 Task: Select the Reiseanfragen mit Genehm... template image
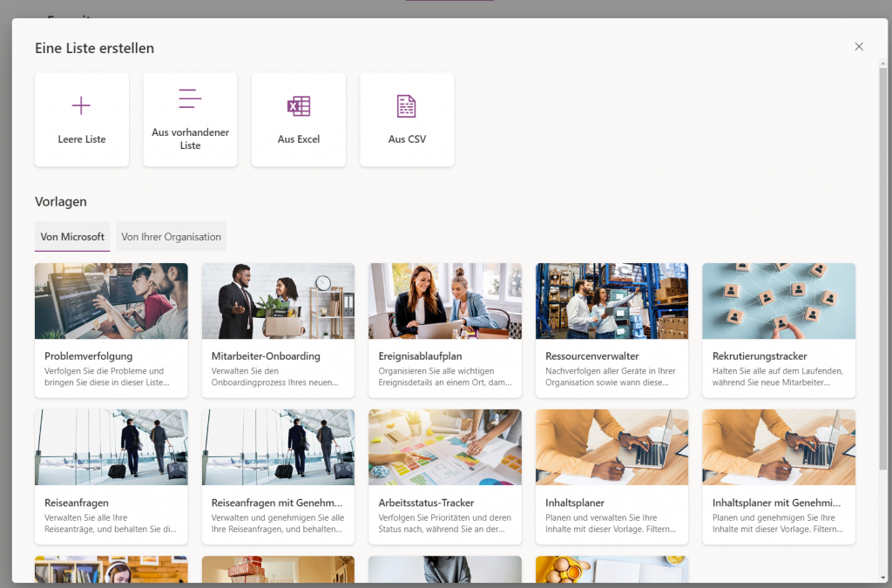pyautogui.click(x=278, y=447)
